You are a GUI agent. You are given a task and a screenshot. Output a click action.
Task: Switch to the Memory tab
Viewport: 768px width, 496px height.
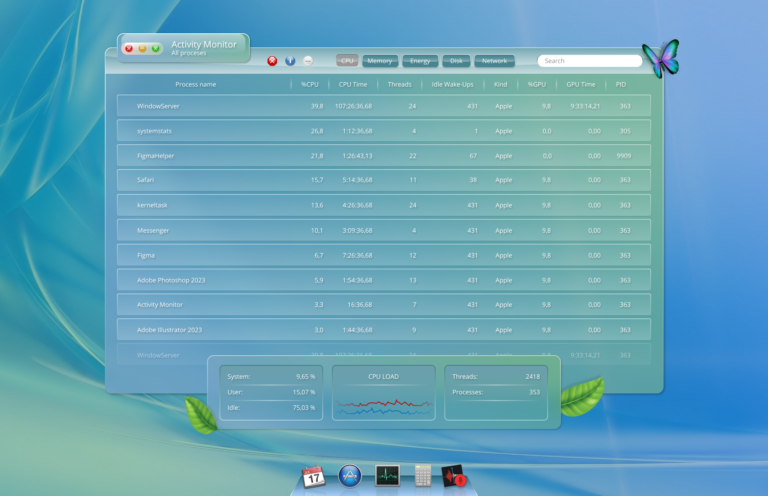point(379,61)
